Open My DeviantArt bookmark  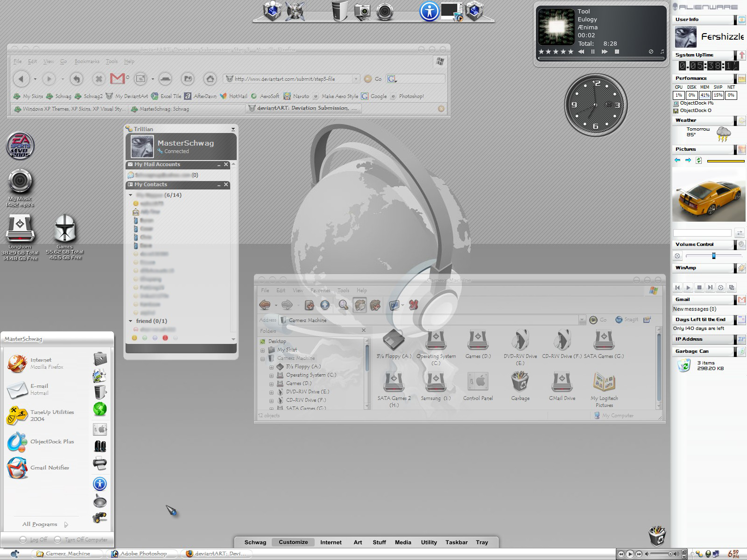[x=127, y=96]
